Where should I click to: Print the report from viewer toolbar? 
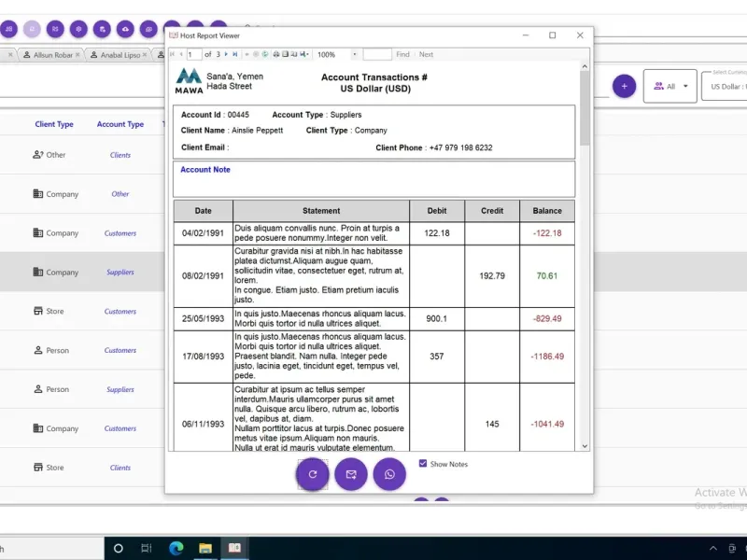tap(276, 54)
